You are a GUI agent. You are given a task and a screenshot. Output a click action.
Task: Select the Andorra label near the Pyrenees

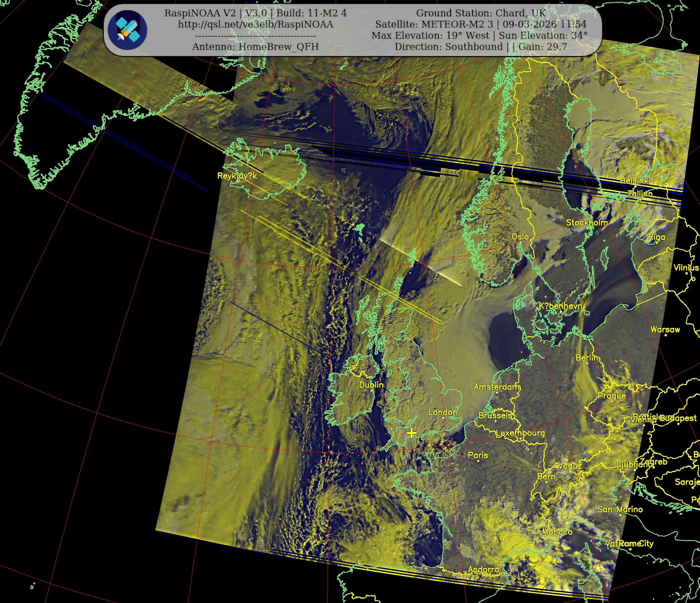point(483,569)
